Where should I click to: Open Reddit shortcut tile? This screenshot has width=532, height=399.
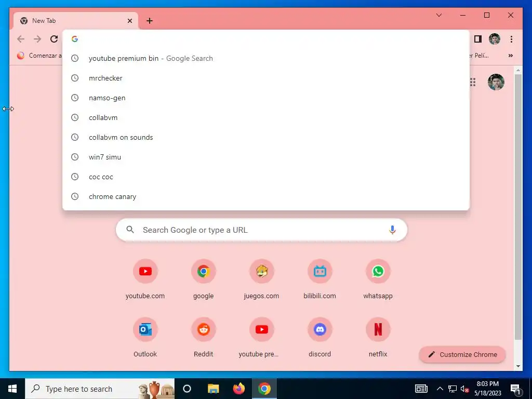204,338
